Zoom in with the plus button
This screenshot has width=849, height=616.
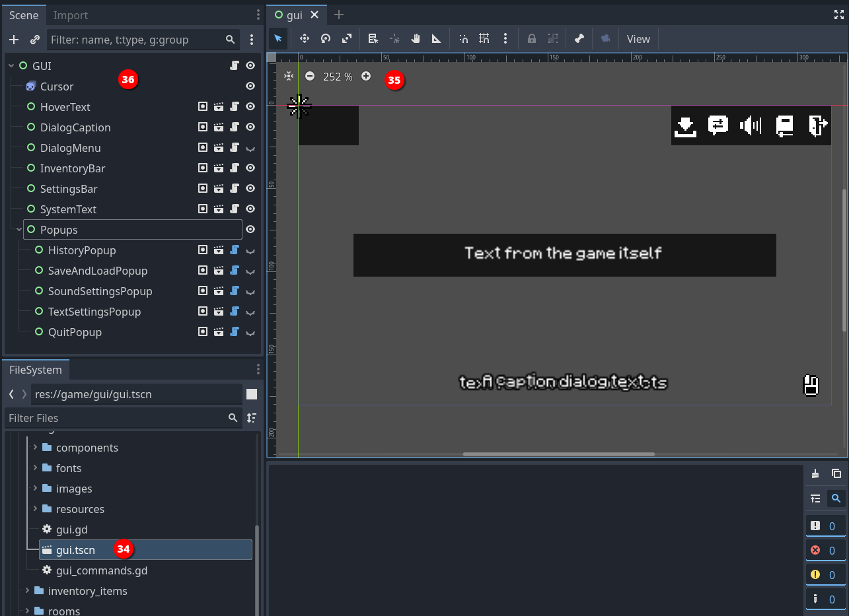366,77
